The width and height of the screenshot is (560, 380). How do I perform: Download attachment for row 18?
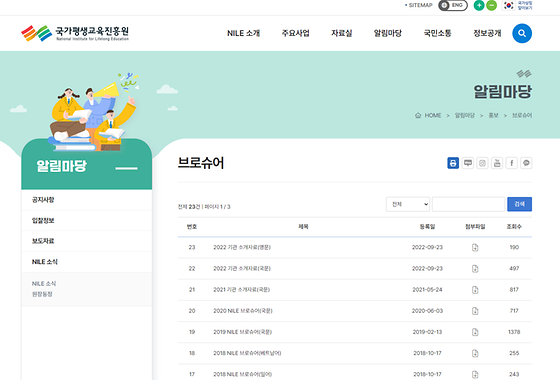tap(475, 353)
